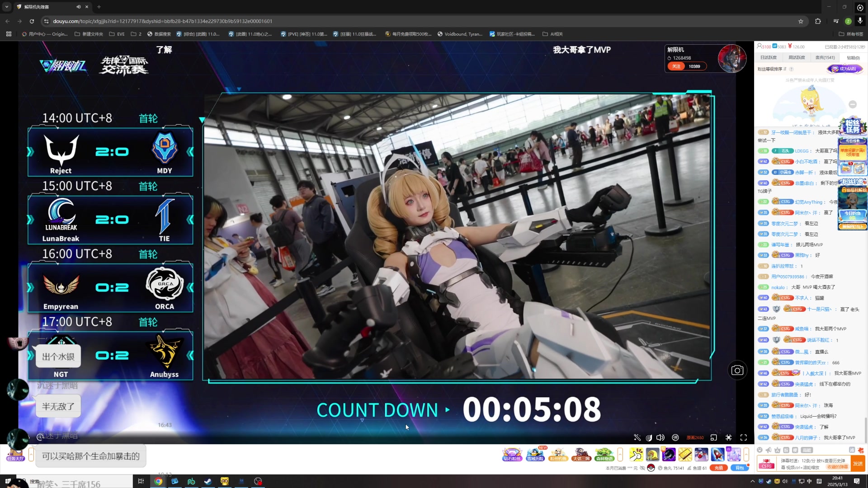
Task: Click the player volume speaker icon
Action: pos(660,437)
